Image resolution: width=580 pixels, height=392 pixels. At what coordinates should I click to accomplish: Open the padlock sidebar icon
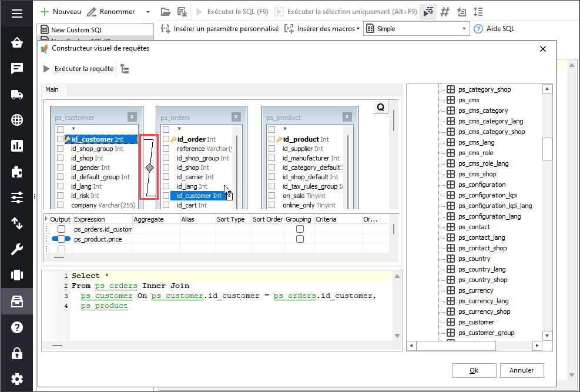pos(17,353)
